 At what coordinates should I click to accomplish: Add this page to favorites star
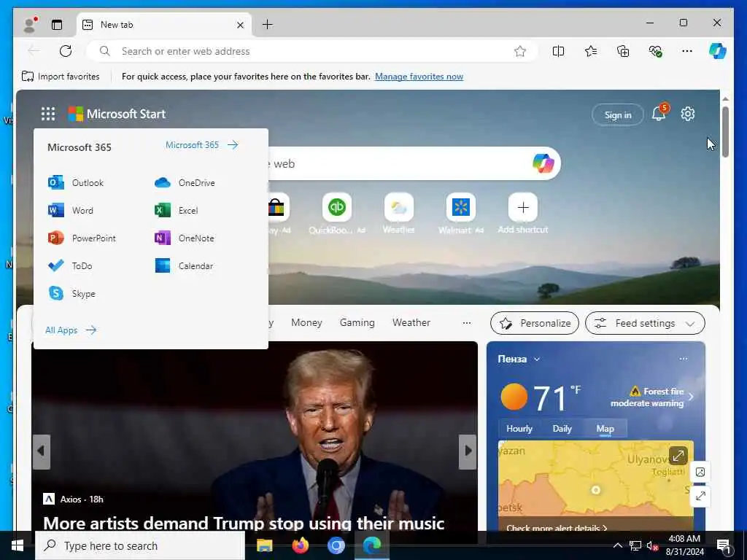519,51
